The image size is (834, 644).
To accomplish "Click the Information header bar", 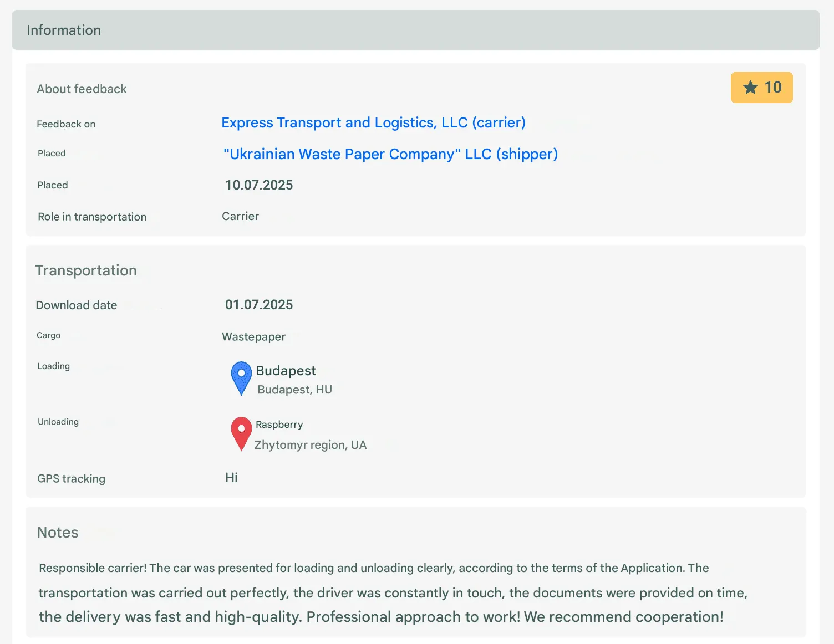I will [416, 30].
